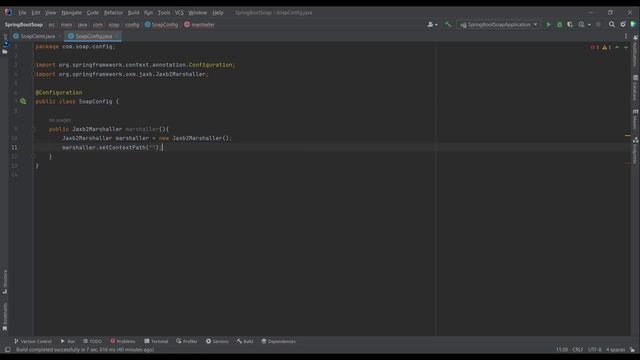The height and width of the screenshot is (360, 640).
Task: Open the user account dropdown in toolbar
Action: click(432, 24)
